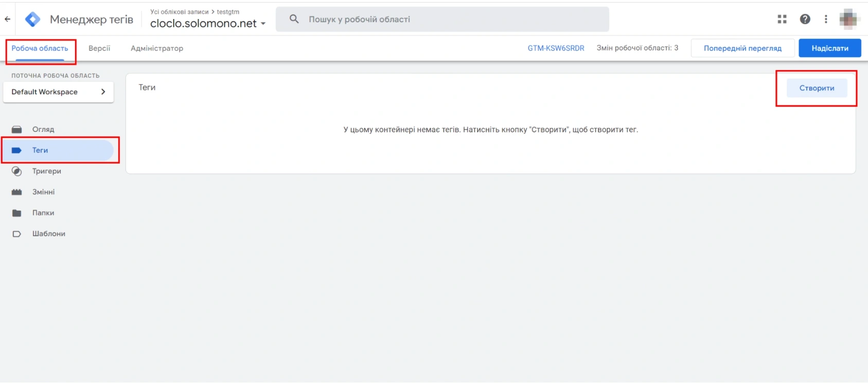Click the Тригери circle icon
The image size is (868, 383).
coord(17,171)
